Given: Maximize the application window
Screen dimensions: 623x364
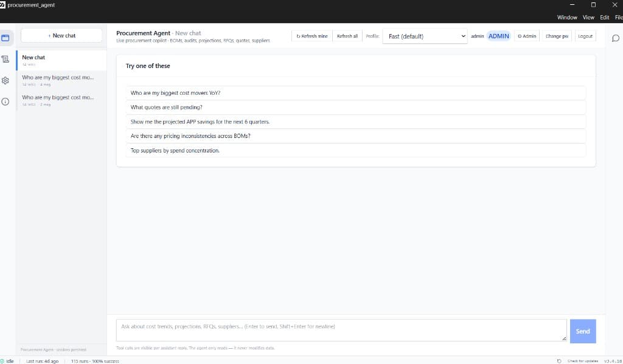Looking at the screenshot, I should (594, 5).
